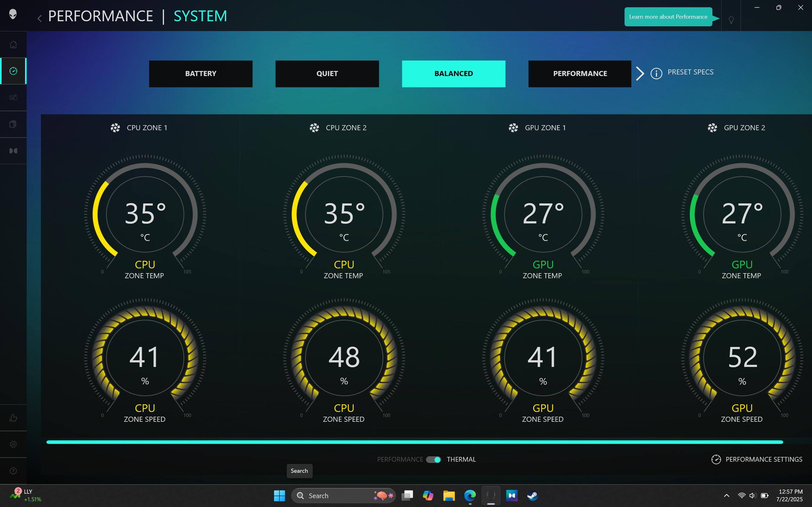Screen dimensions: 812x507
Task: Click the Alienware head logo
Action: (x=13, y=14)
